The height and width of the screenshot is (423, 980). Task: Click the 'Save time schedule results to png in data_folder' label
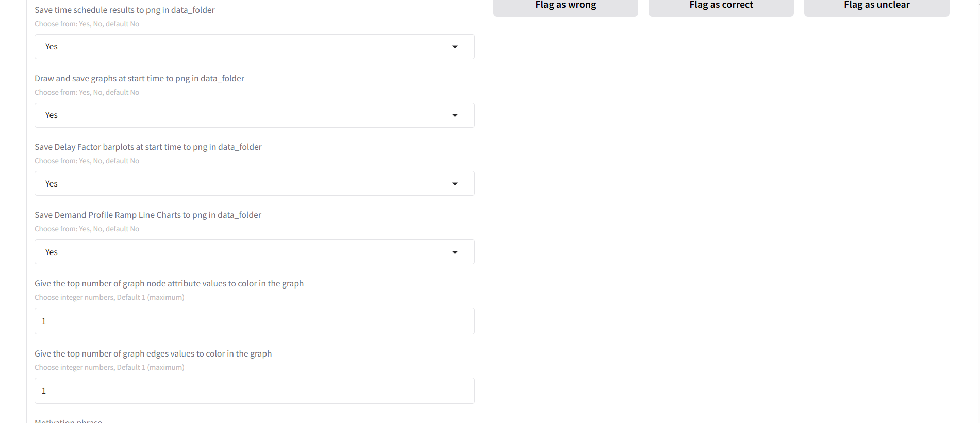[125, 10]
